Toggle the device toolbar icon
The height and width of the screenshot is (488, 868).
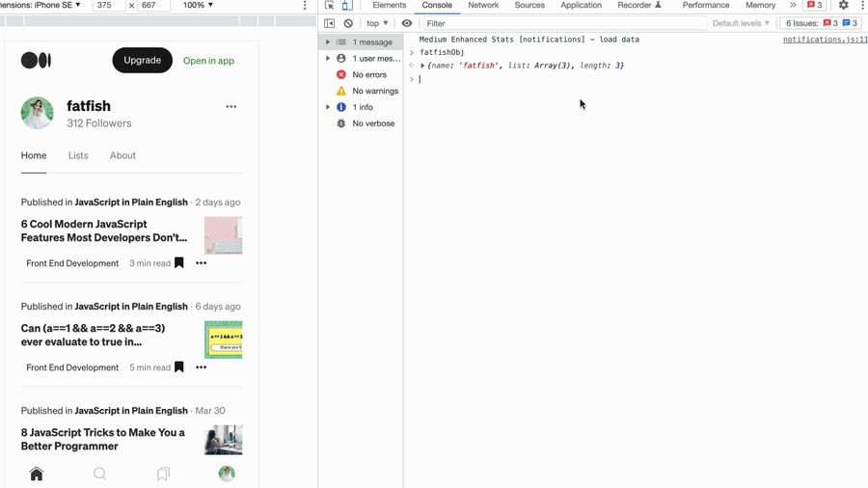click(347, 6)
